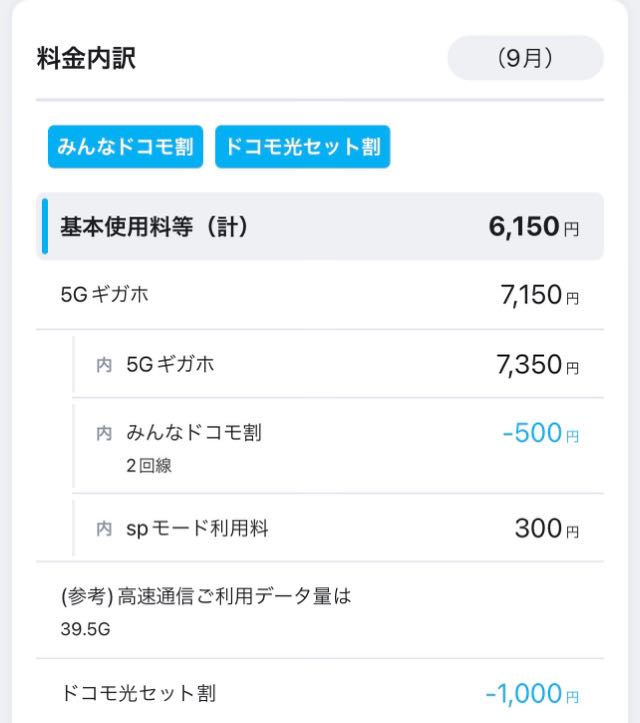Click the みんなドコモ割 discount row
The width and height of the screenshot is (640, 723).
(x=338, y=446)
